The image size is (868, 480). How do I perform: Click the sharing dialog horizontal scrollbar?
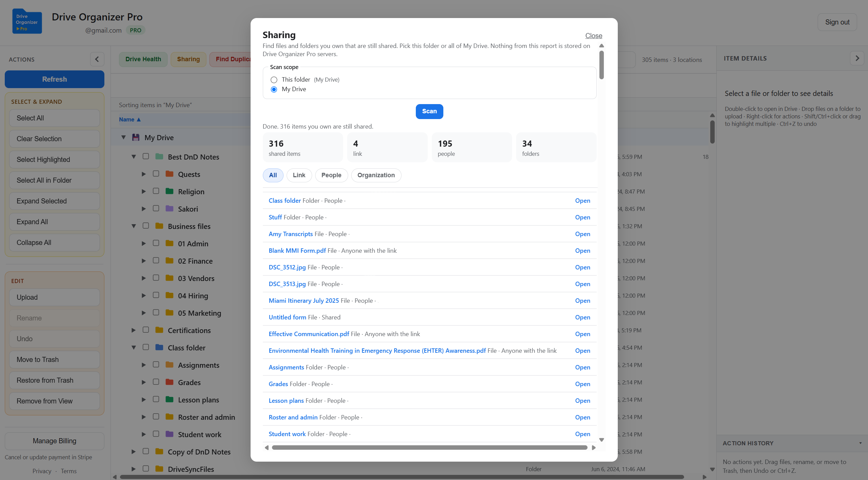point(429,447)
